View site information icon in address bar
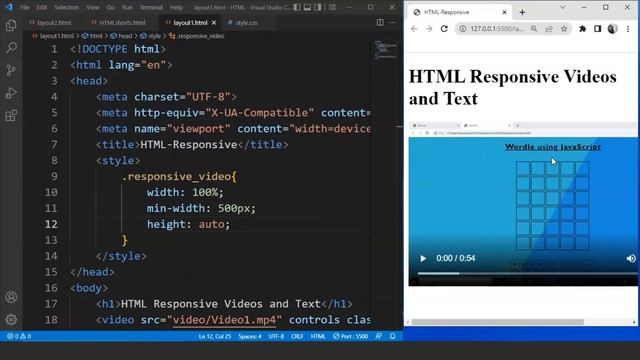Image resolution: width=640 pixels, height=360 pixels. [462, 29]
